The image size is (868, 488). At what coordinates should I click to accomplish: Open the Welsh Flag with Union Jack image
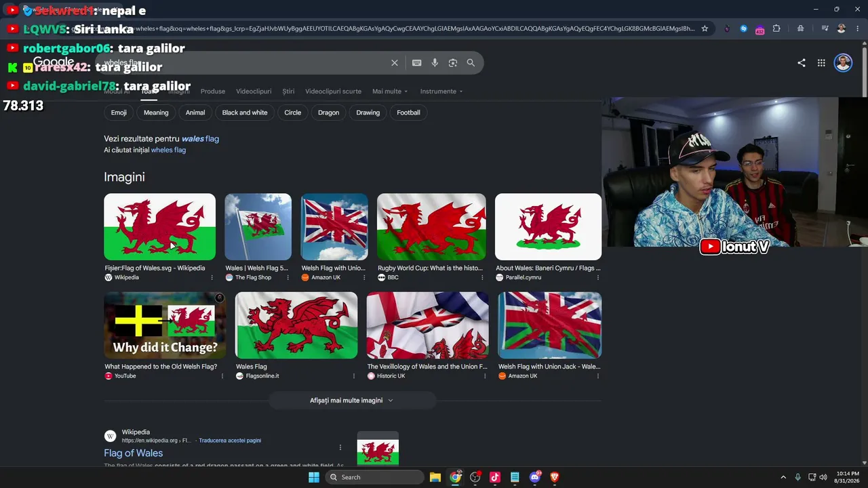click(x=550, y=325)
